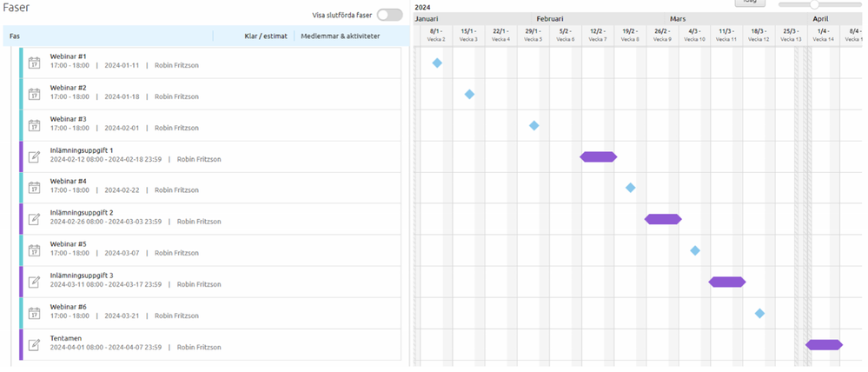Select Webinar #2 diamond milestone in timeline
868x372 pixels.
coord(469,94)
